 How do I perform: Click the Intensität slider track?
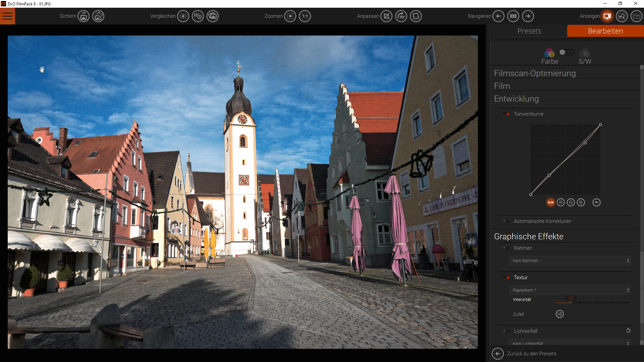click(x=600, y=302)
